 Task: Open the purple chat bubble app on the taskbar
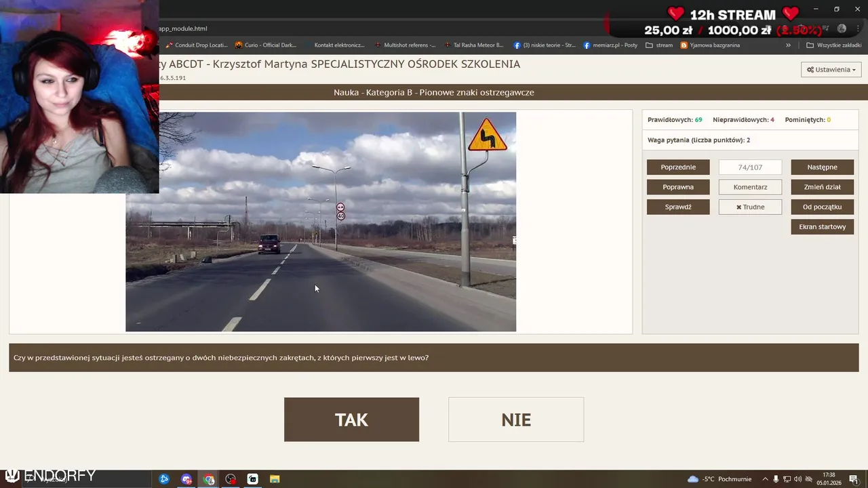pos(186,479)
